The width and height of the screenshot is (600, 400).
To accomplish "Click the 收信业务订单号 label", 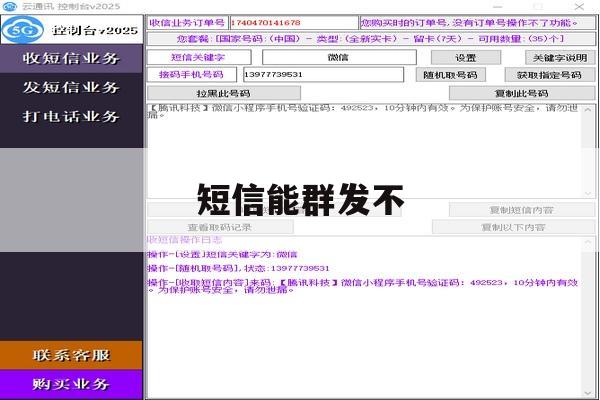I will point(187,23).
